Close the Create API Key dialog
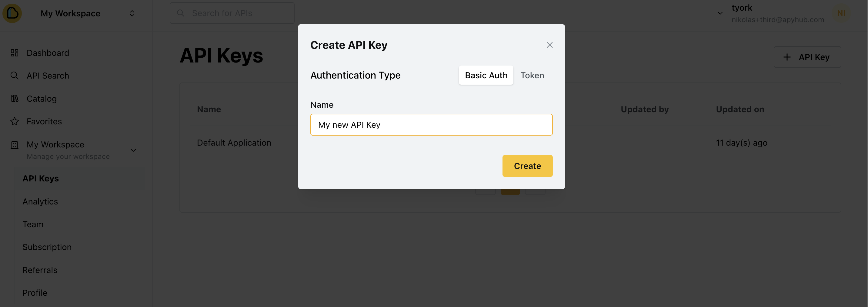This screenshot has width=868, height=307. click(x=549, y=45)
